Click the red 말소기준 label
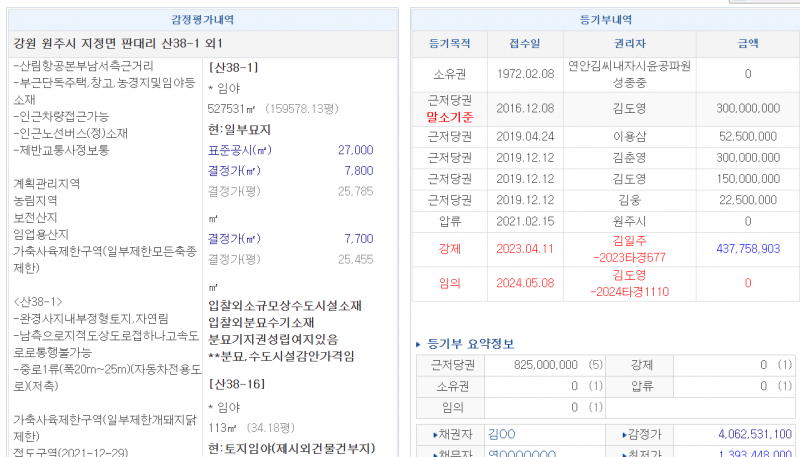Screen dimensions: 800x457 [x=449, y=117]
